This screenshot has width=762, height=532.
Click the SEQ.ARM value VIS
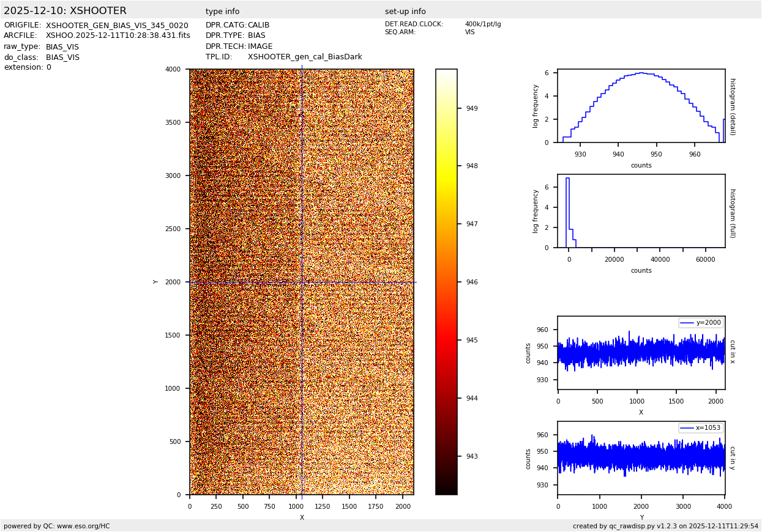469,32
